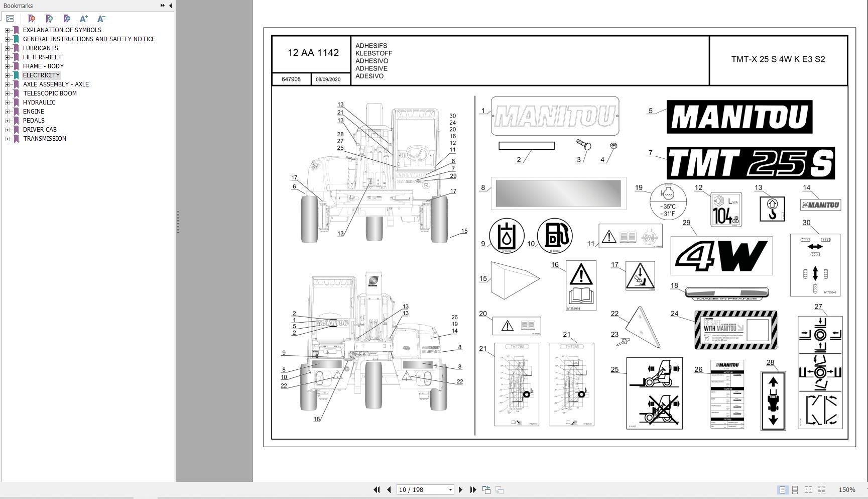The image size is (868, 499).
Task: Expand all bookmarks double-arrow icon
Action: click(x=162, y=6)
